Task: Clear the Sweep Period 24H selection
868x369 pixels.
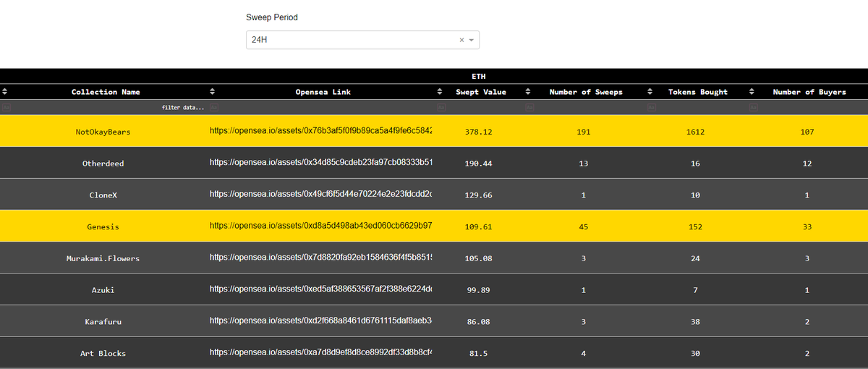Action: coord(461,40)
